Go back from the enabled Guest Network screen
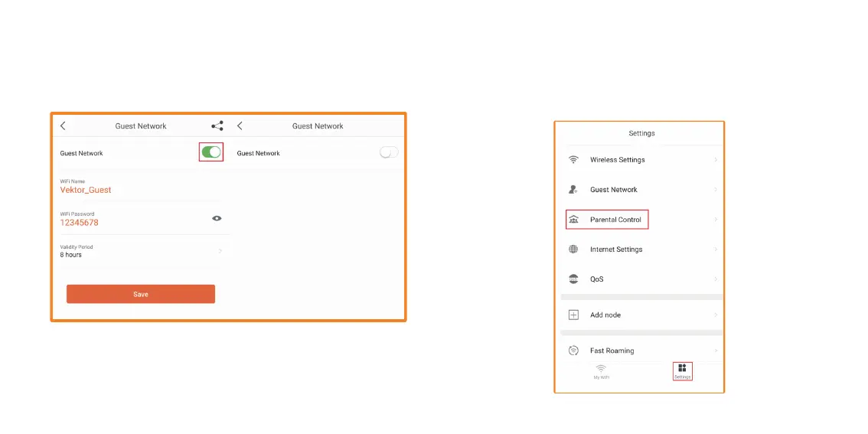868x434 pixels. (63, 126)
